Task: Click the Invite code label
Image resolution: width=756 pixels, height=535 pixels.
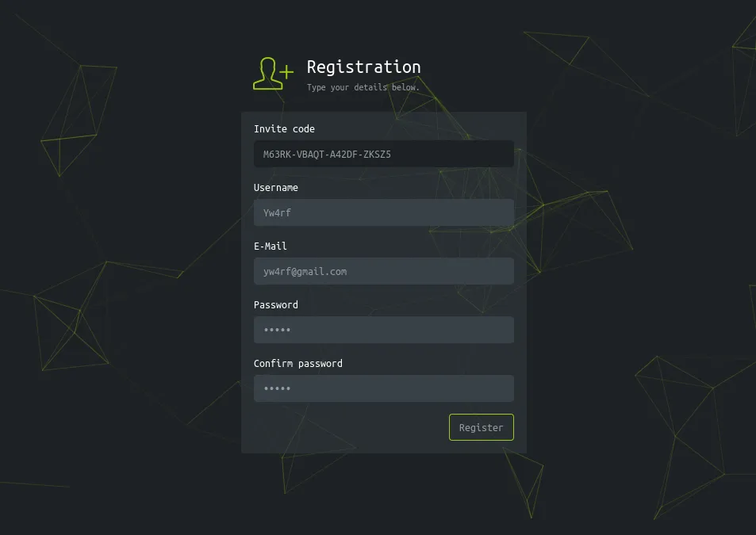Action: pyautogui.click(x=284, y=129)
